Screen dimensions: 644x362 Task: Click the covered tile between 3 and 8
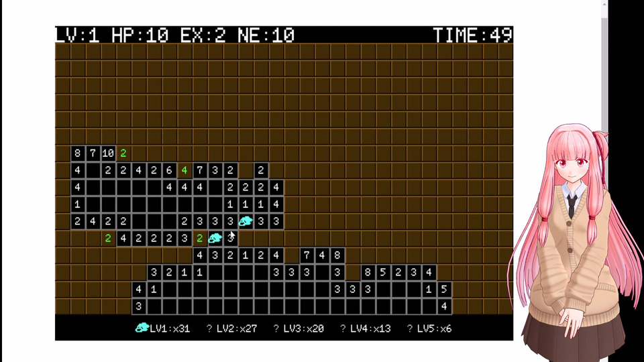pyautogui.click(x=352, y=272)
